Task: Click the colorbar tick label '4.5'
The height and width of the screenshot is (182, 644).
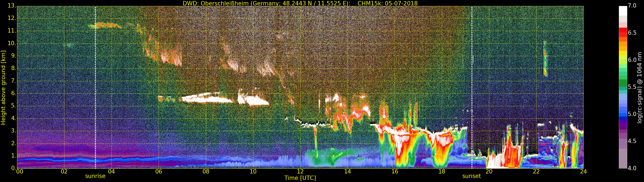Action: tap(632, 141)
